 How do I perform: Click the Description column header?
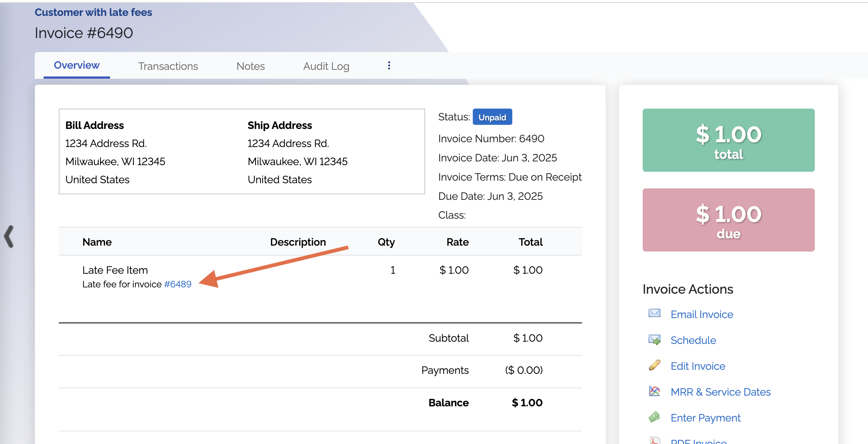click(x=298, y=242)
